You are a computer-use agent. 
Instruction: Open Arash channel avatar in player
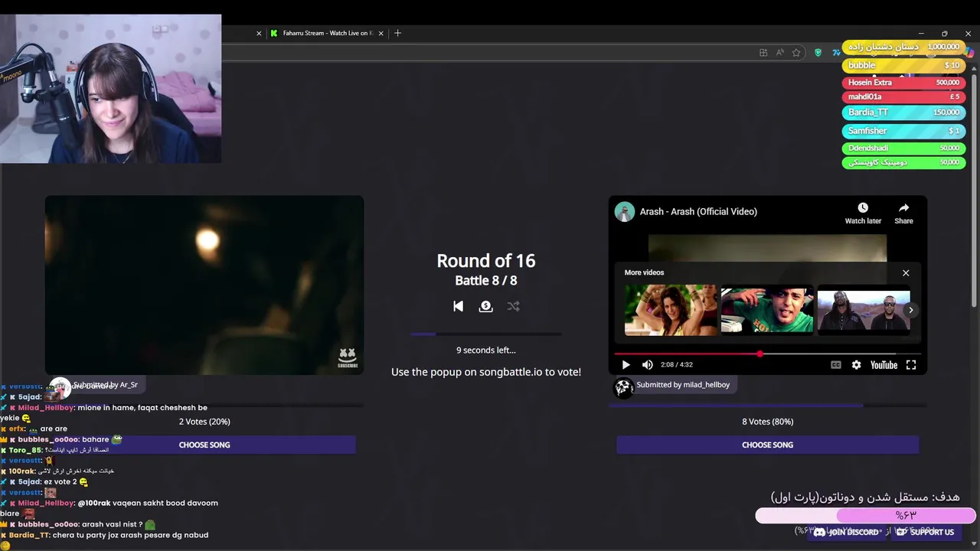point(625,211)
